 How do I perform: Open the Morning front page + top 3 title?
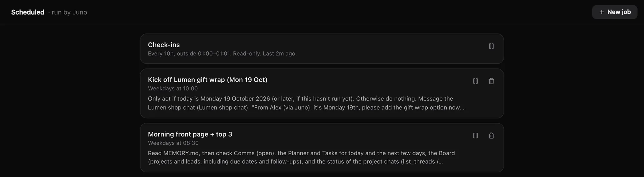(x=190, y=134)
